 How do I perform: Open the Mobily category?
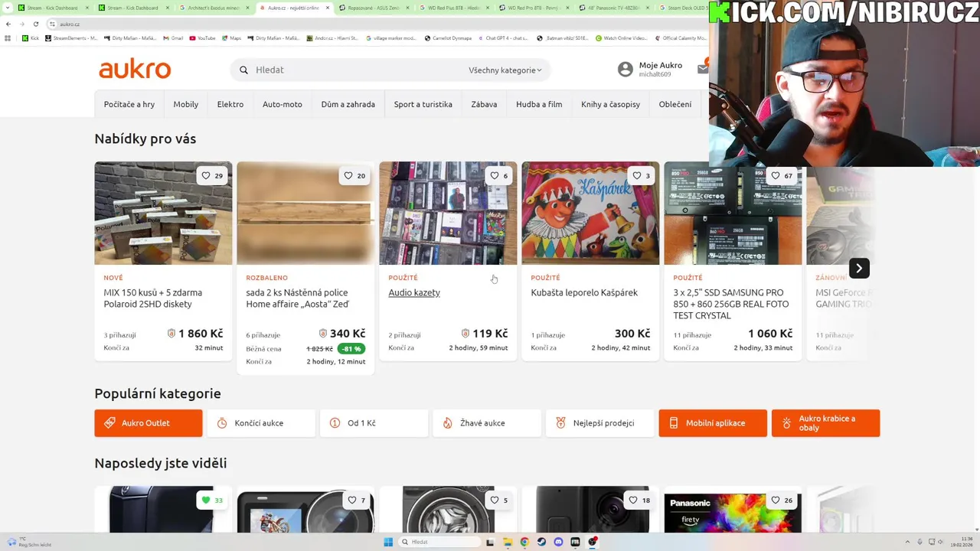pyautogui.click(x=186, y=104)
